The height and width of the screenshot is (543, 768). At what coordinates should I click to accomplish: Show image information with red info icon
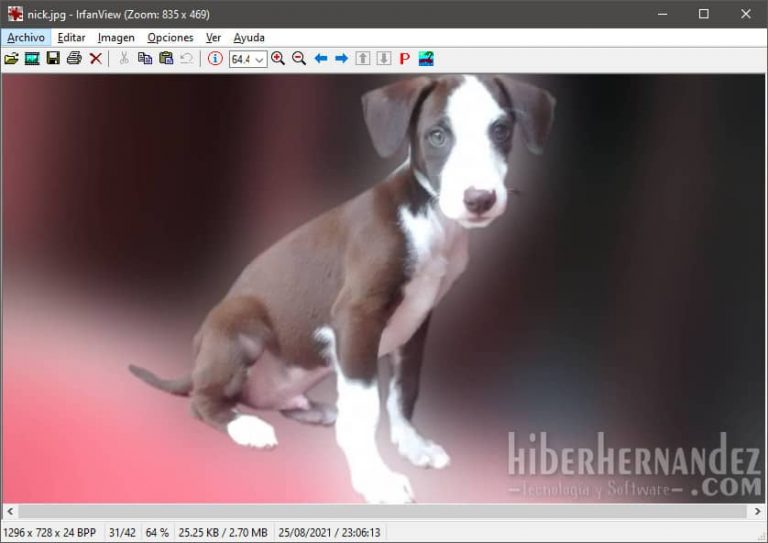pyautogui.click(x=215, y=59)
